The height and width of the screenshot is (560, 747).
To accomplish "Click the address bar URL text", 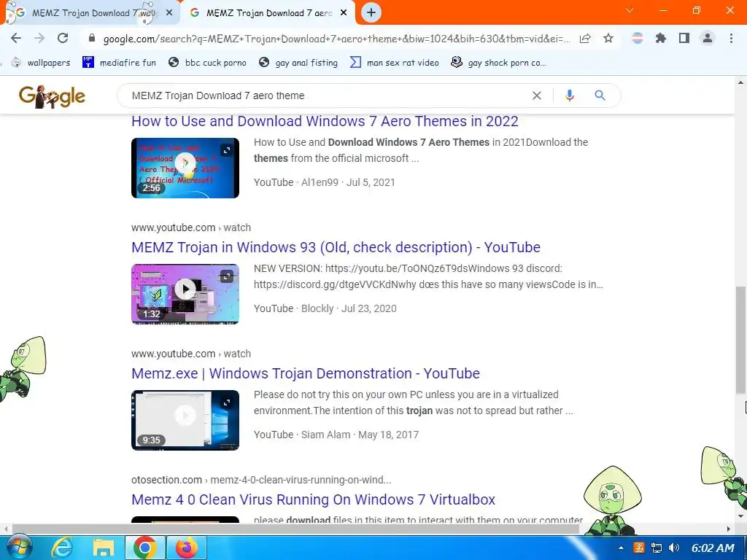I will [x=336, y=39].
